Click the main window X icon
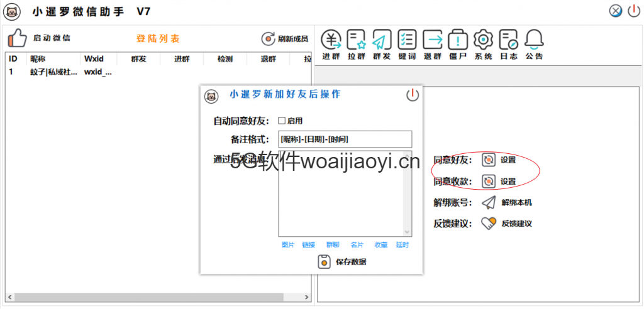Screen dimensions: 644x309 [x=615, y=11]
